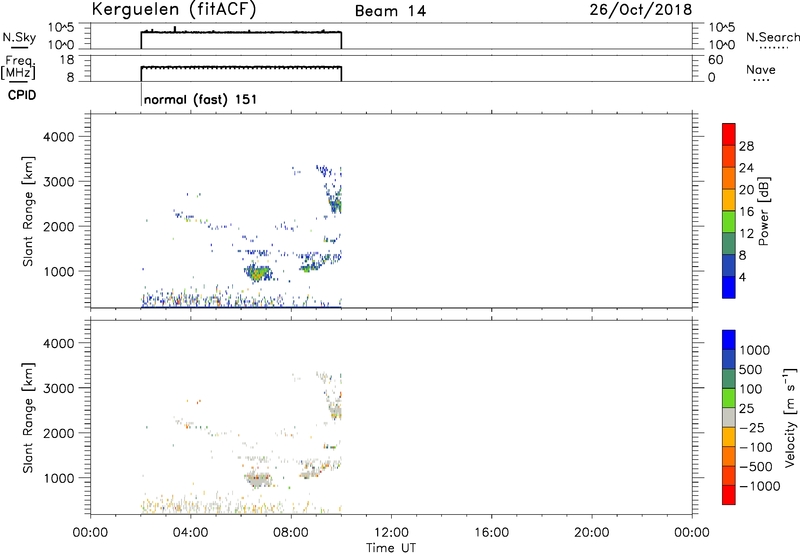Click the 'Time UT' axis title
Viewport: 800px width, 554px height.
point(391,548)
